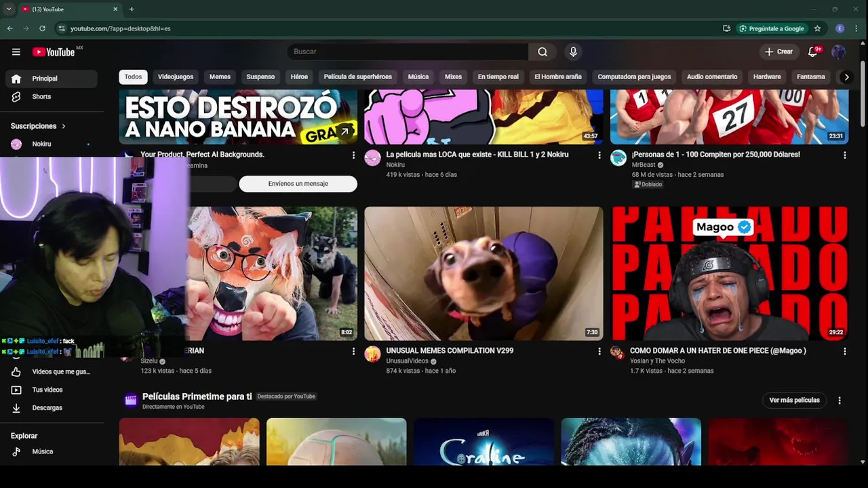The height and width of the screenshot is (488, 868).
Task: Click Ver más películas button
Action: [794, 400]
